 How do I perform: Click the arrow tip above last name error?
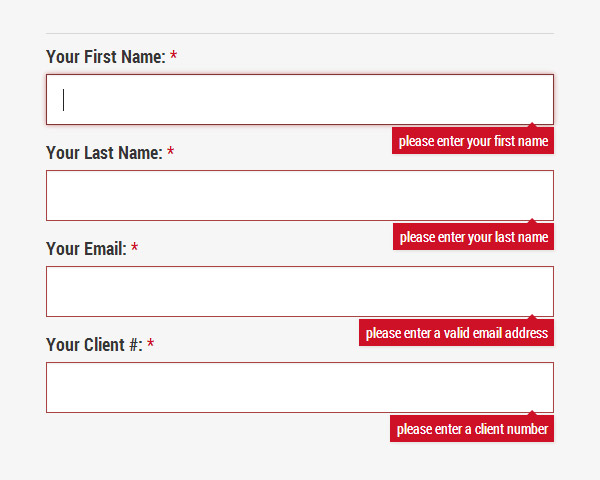[x=532, y=221]
